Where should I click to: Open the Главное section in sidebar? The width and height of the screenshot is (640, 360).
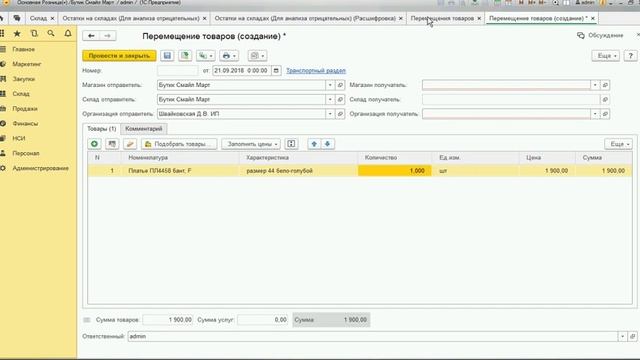(23, 49)
